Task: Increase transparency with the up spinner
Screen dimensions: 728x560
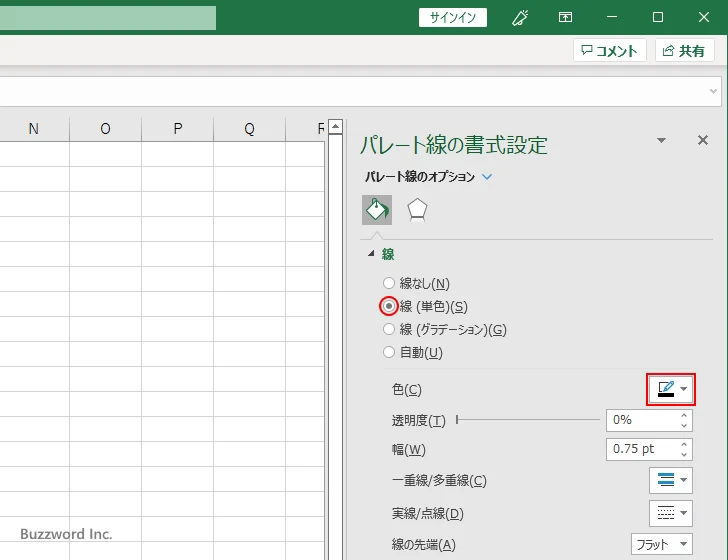Action: tap(684, 416)
